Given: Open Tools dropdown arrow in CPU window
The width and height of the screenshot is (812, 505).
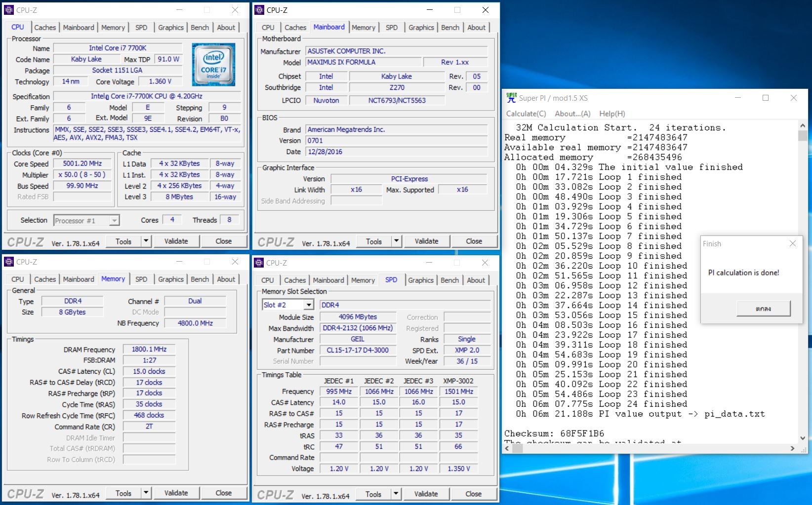Looking at the screenshot, I should point(146,241).
